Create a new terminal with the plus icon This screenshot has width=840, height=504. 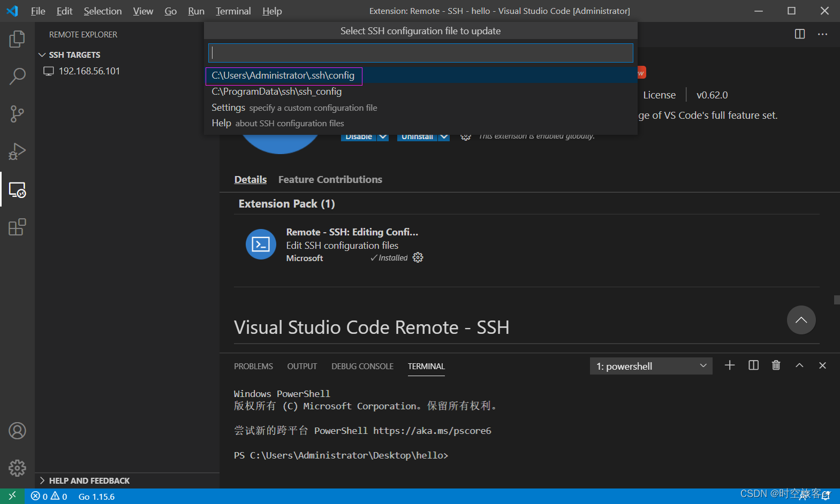730,365
